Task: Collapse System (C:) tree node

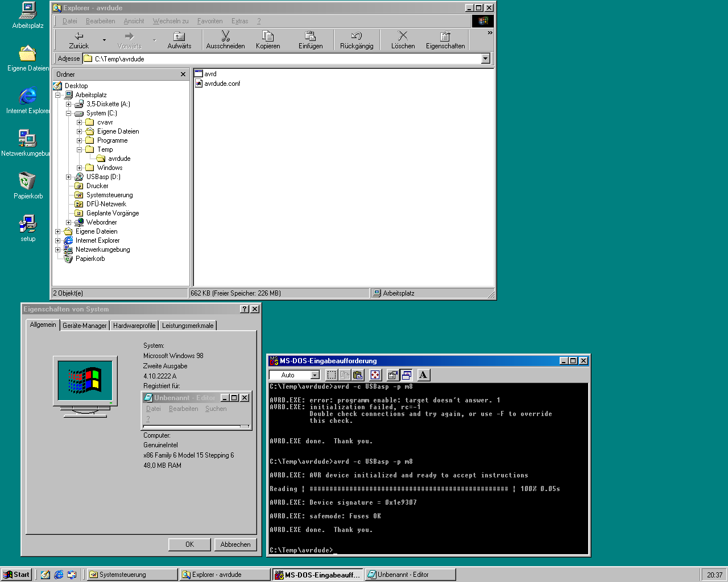Action: point(68,113)
